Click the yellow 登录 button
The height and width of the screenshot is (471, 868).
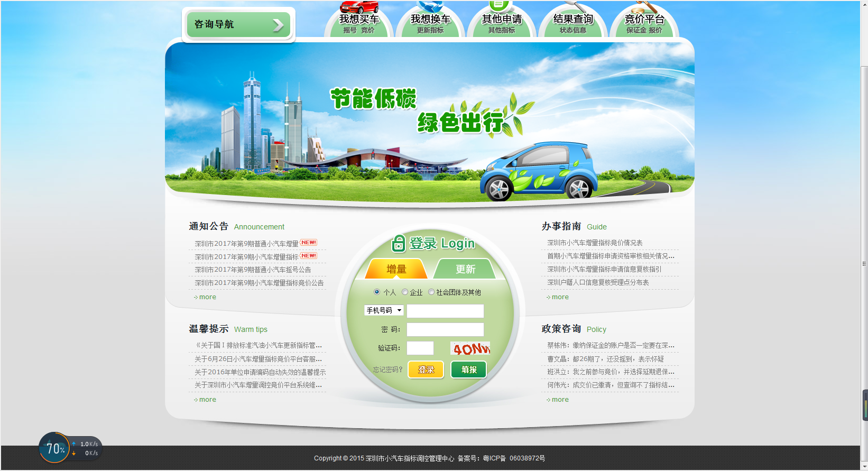click(426, 370)
